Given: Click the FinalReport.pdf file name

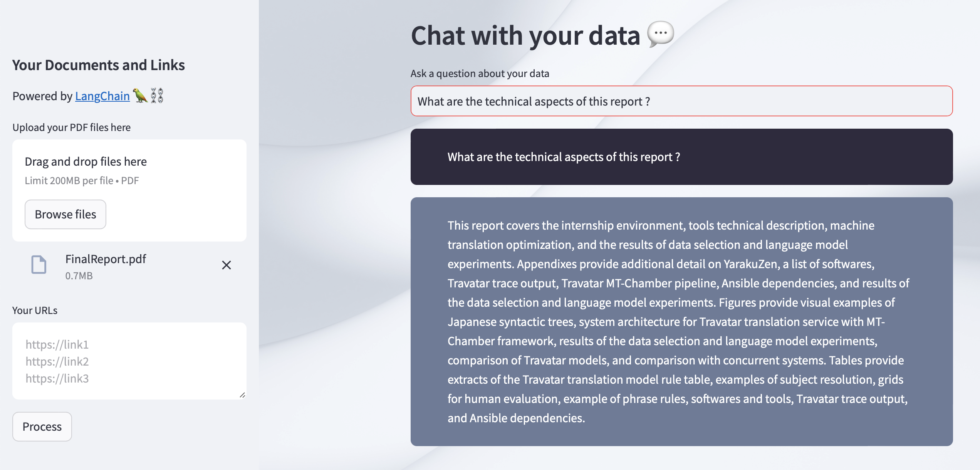Looking at the screenshot, I should pyautogui.click(x=106, y=259).
